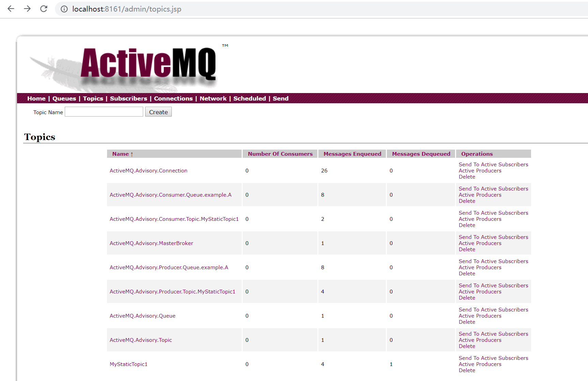This screenshot has width=588, height=381.
Task: Click Active Producers for ActiveMQ.Advisory.Topic
Action: (480, 340)
